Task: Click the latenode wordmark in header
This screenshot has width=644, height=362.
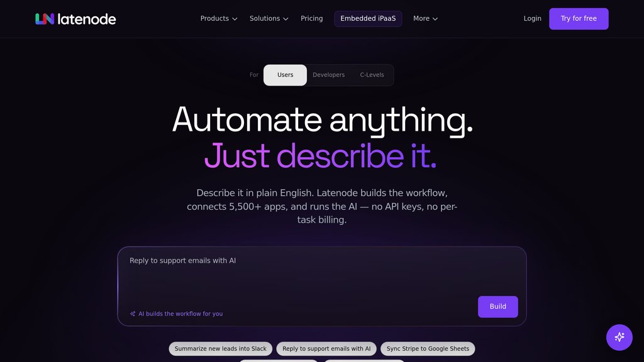Action: (x=87, y=19)
